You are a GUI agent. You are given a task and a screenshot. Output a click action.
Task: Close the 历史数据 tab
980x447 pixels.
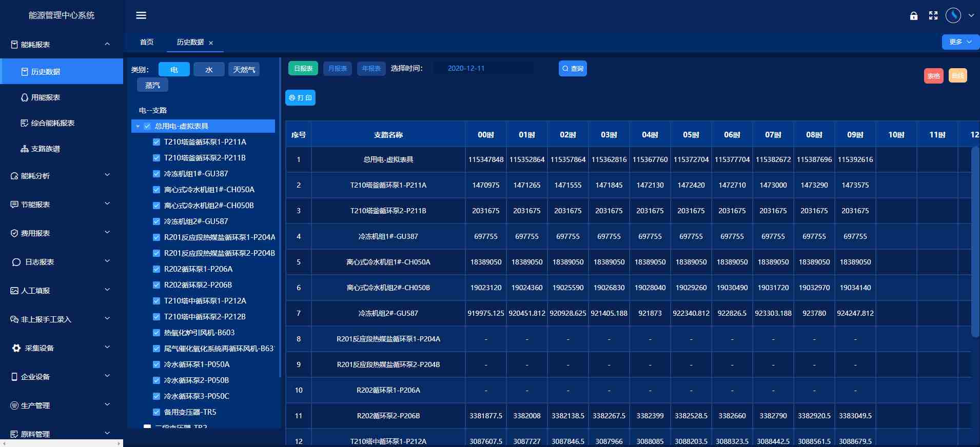click(211, 43)
